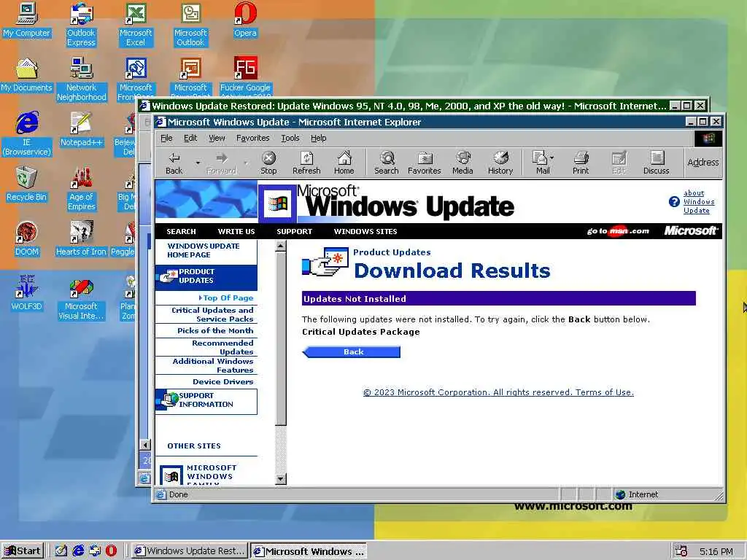Select the My Documents desktop icon

tap(27, 75)
